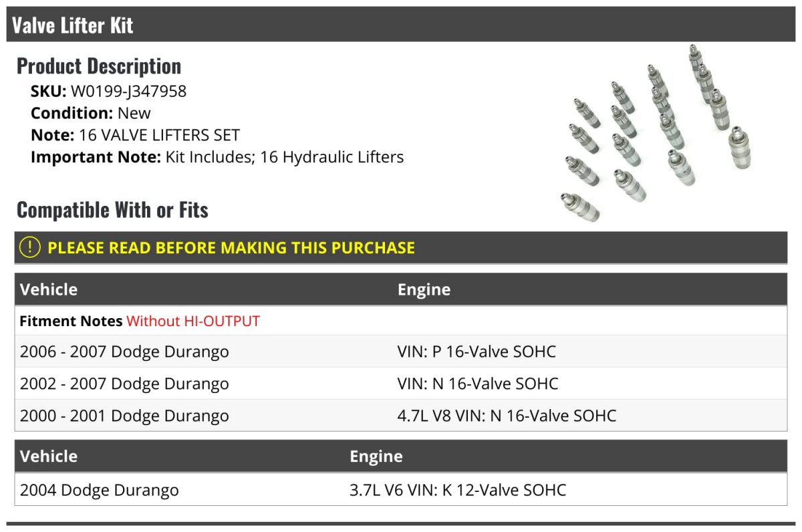This screenshot has height=532, width=802.
Task: Click the red Without HI-OUTPUT fitment note
Action: pyautogui.click(x=193, y=321)
